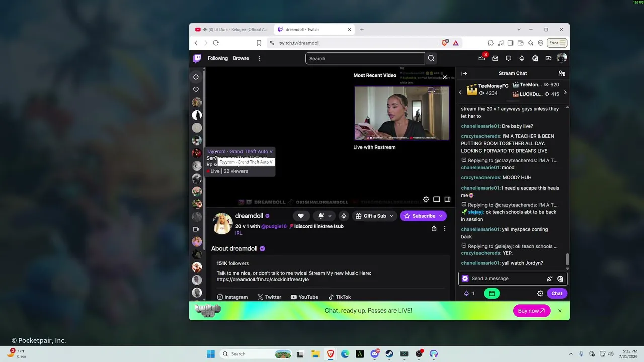The width and height of the screenshot is (644, 362).
Task: Open the Twitch notifications inbox icon
Action: [495, 58]
